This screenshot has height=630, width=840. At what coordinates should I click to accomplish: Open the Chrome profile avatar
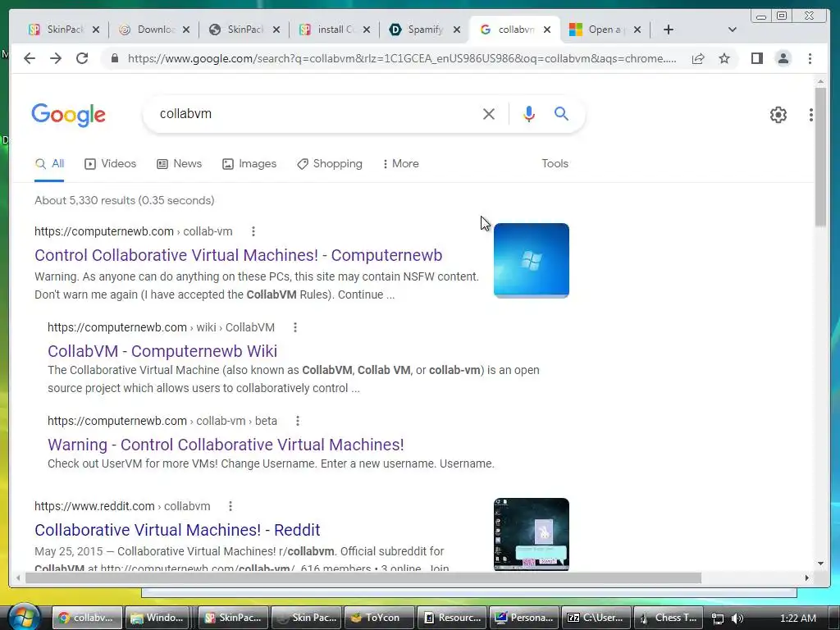pos(783,58)
